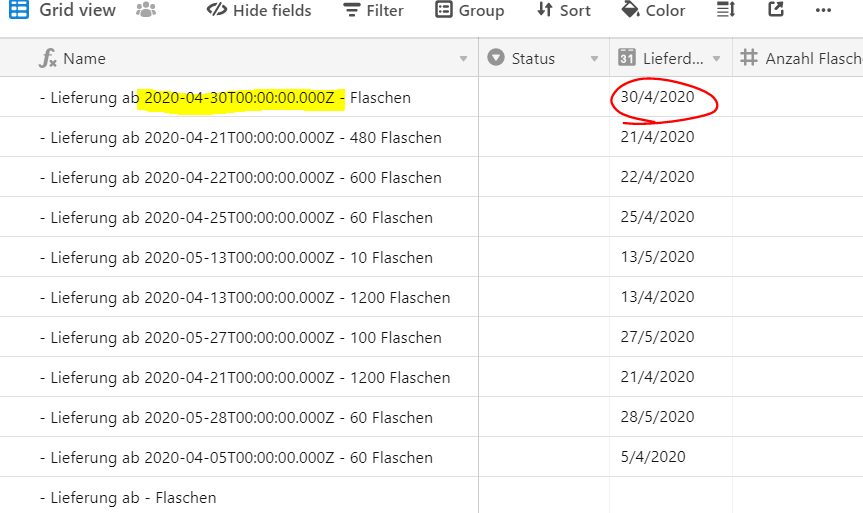Viewport: 863px width, 513px height.
Task: Click the empty Status cell in the 30/4/2020 row
Action: 544,97
